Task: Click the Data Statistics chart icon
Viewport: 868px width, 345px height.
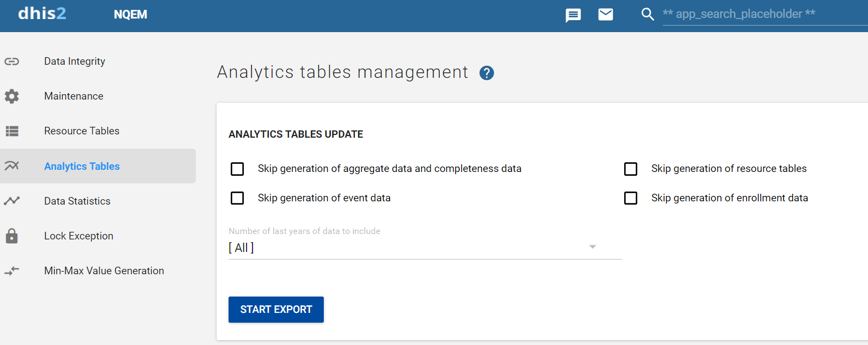Action: [x=12, y=201]
